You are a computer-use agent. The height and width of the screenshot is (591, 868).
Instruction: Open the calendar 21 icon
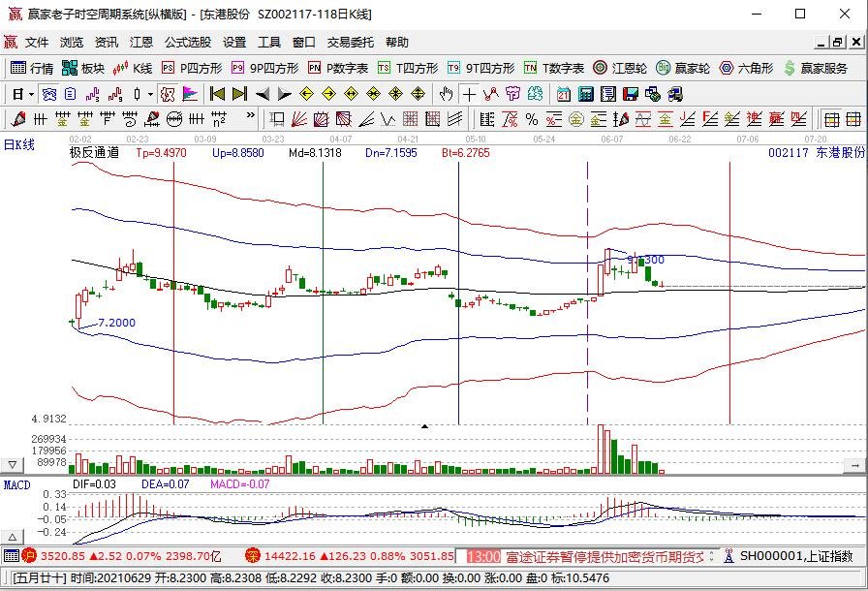coord(564,95)
